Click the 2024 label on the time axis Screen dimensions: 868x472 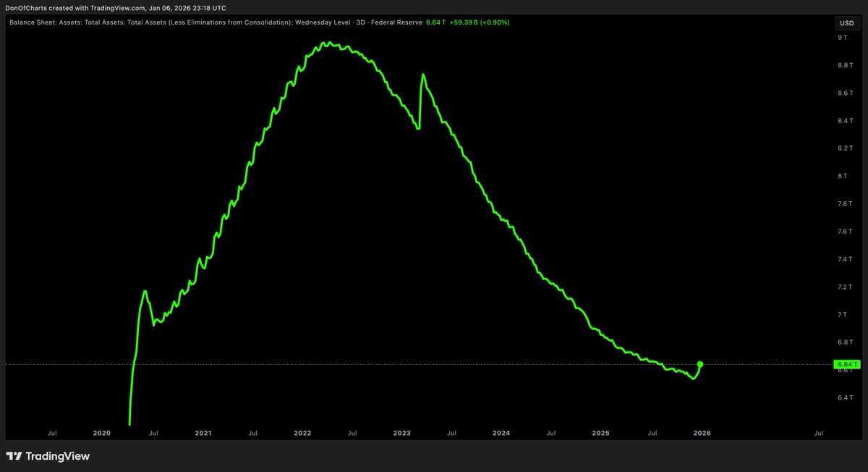(x=501, y=434)
